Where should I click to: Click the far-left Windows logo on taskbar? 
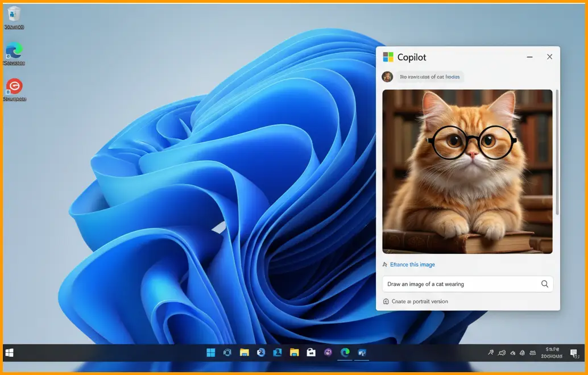pyautogui.click(x=9, y=353)
